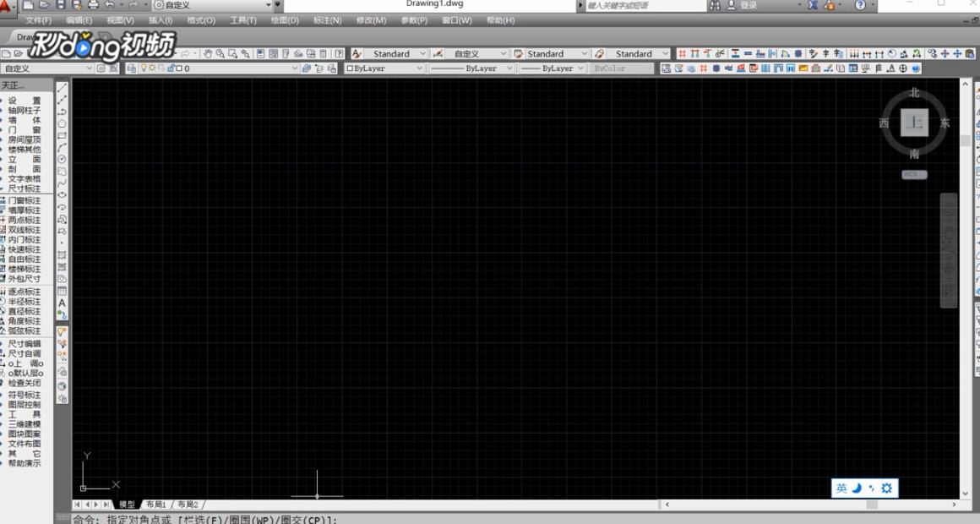Click the red grid axis icon in Tangent toolbar

682,54
